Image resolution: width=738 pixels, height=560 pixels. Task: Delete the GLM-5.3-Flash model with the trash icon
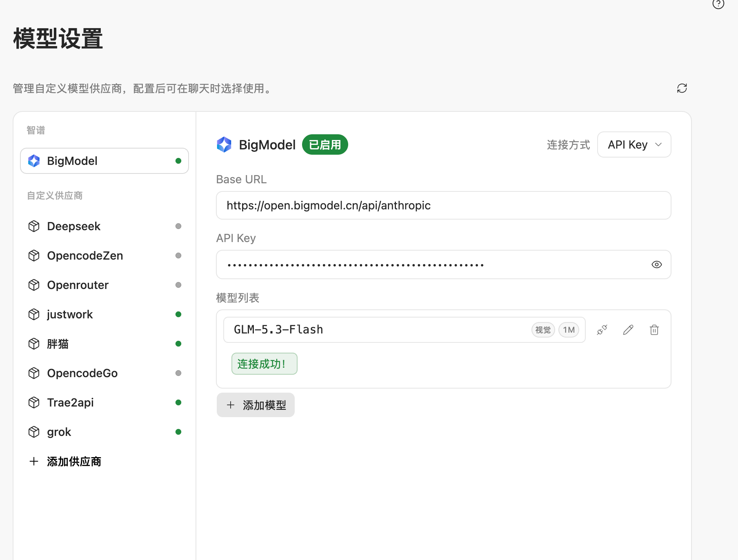pyautogui.click(x=654, y=330)
